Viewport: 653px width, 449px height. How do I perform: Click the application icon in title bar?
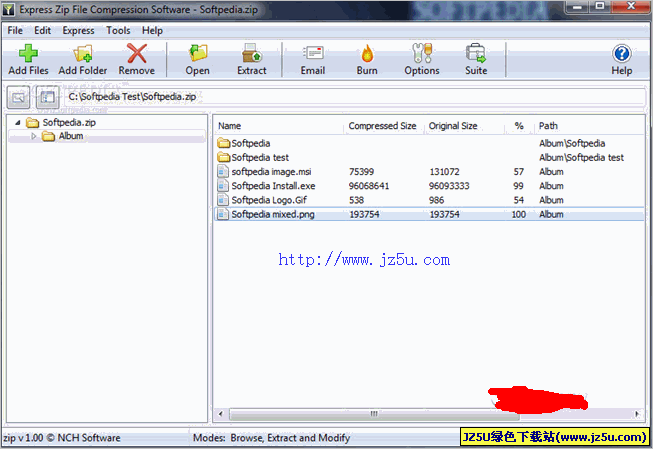(x=8, y=10)
